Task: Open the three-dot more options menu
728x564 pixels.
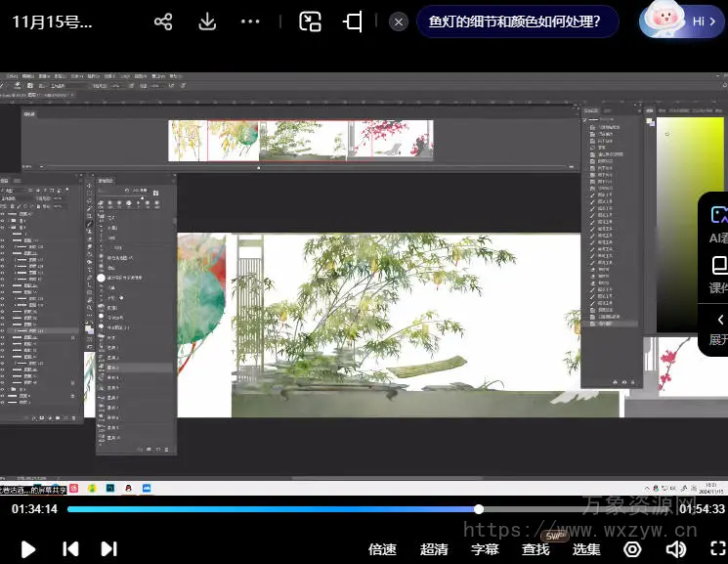Action: tap(250, 22)
